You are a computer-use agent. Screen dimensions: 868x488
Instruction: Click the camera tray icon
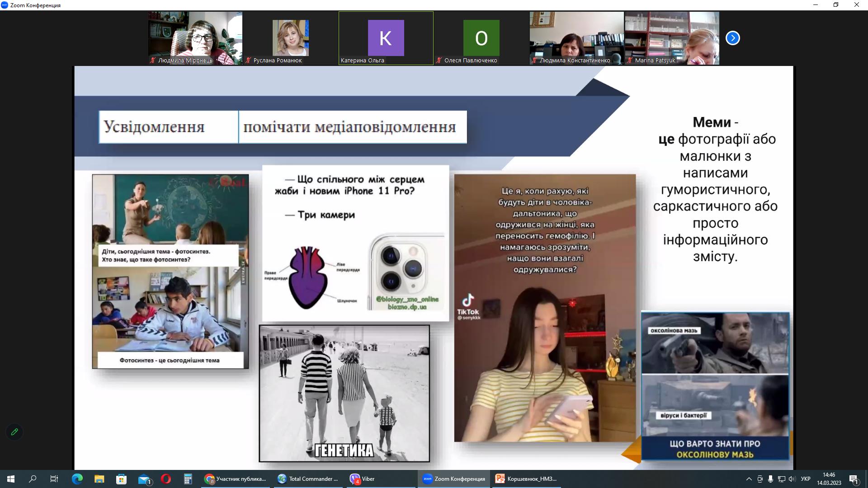(x=760, y=479)
